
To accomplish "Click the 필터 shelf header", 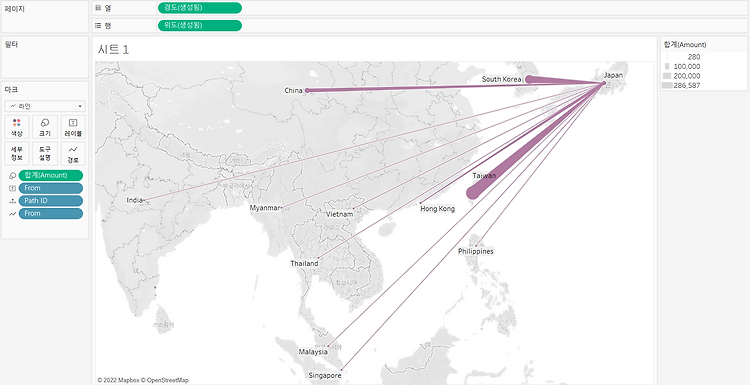I will click(x=11, y=44).
